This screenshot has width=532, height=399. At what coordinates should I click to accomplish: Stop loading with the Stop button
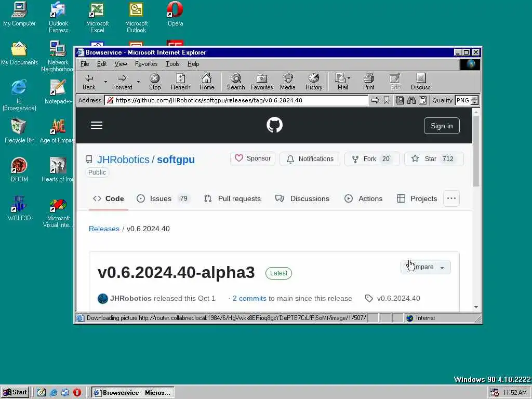click(x=155, y=82)
